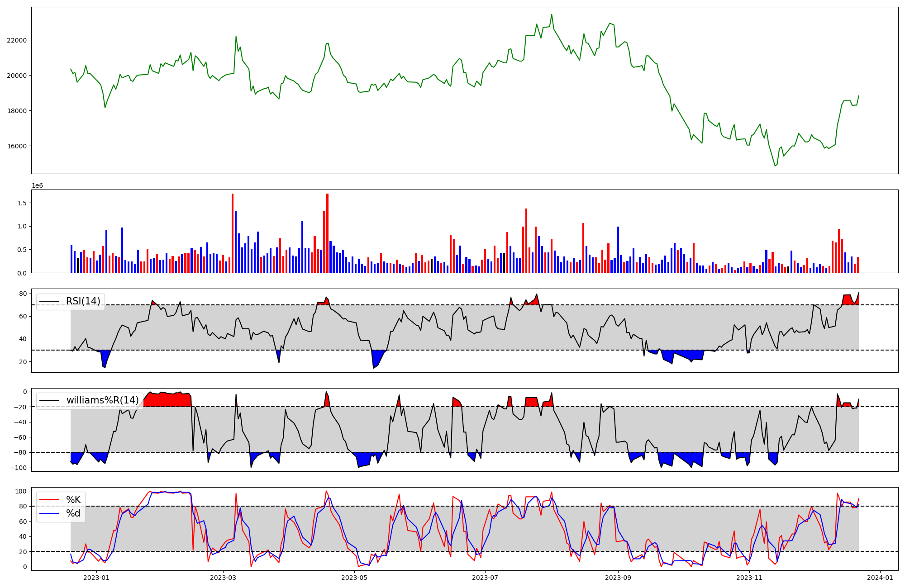This screenshot has height=588, width=905.
Task: Click the 16000 price axis label
Action: (17, 146)
